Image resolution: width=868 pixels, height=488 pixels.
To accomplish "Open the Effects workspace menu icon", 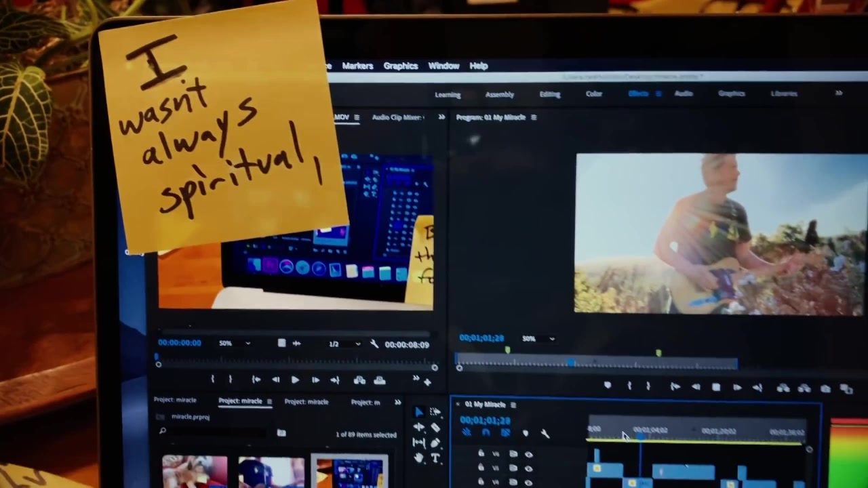I will pos(658,94).
